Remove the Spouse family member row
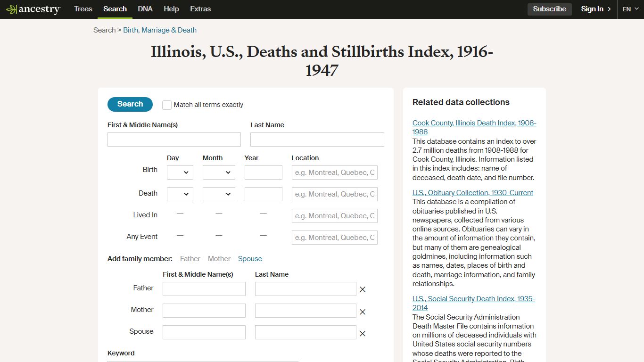The image size is (644, 362). pyautogui.click(x=363, y=333)
